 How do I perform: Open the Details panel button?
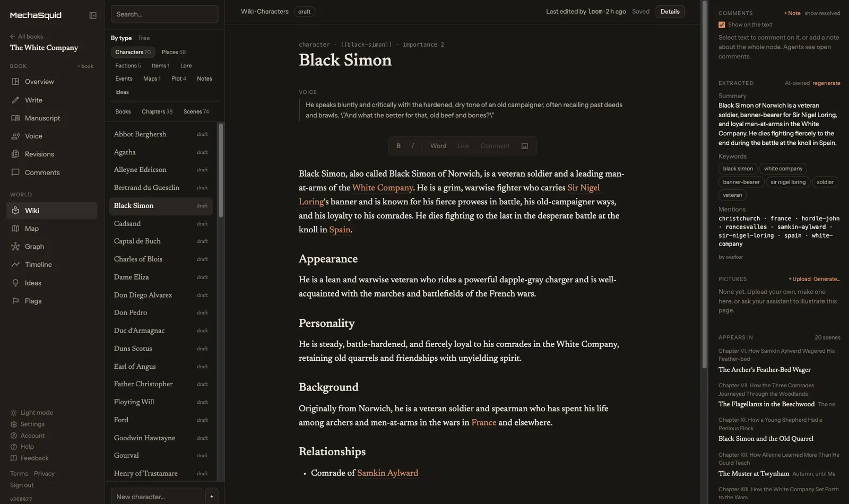(670, 12)
